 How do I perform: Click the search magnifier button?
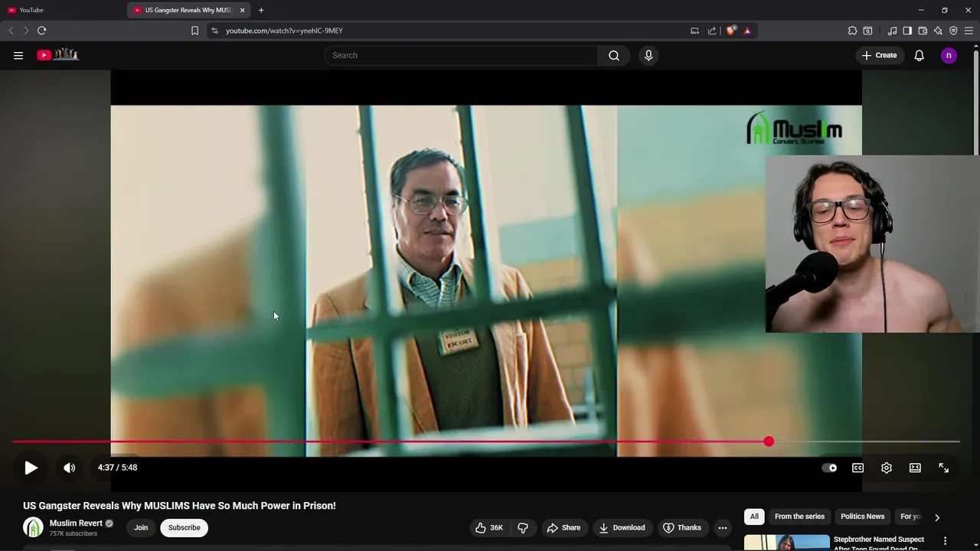click(x=614, y=55)
